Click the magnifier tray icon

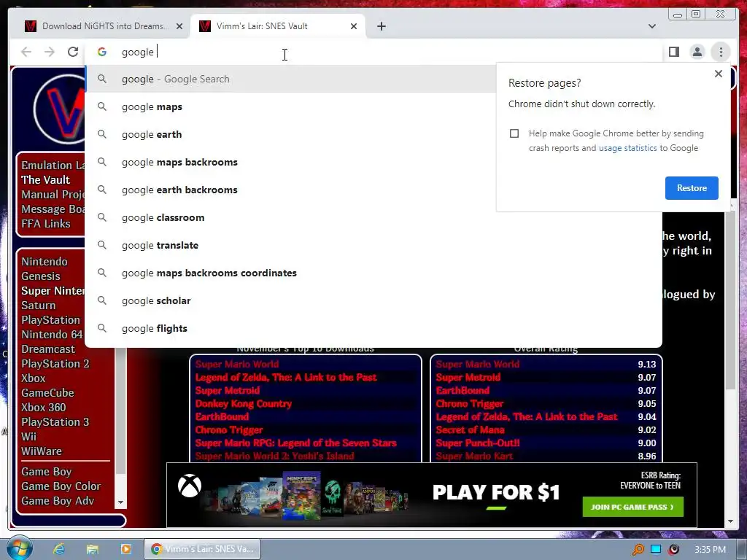coord(638,550)
